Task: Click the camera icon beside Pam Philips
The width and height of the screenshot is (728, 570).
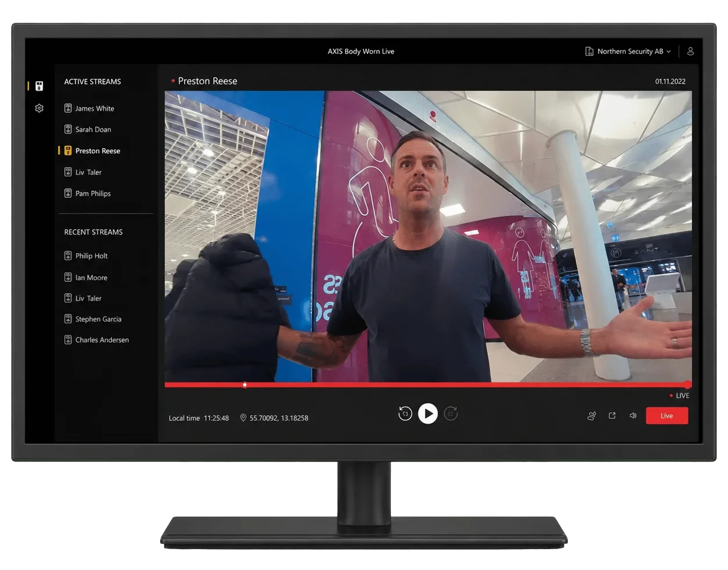Action: coord(68,193)
